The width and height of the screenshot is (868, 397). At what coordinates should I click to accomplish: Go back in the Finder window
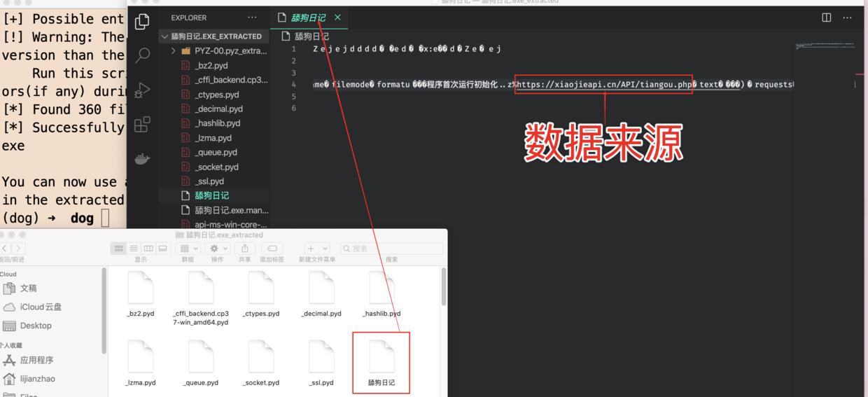pos(6,249)
